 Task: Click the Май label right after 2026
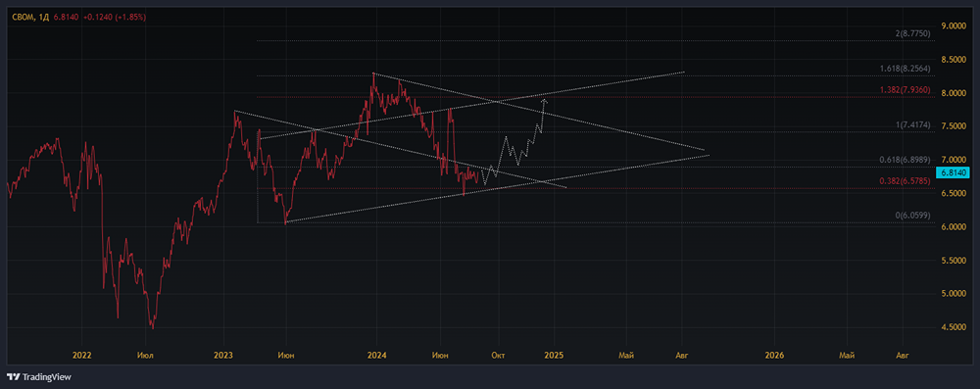847,356
